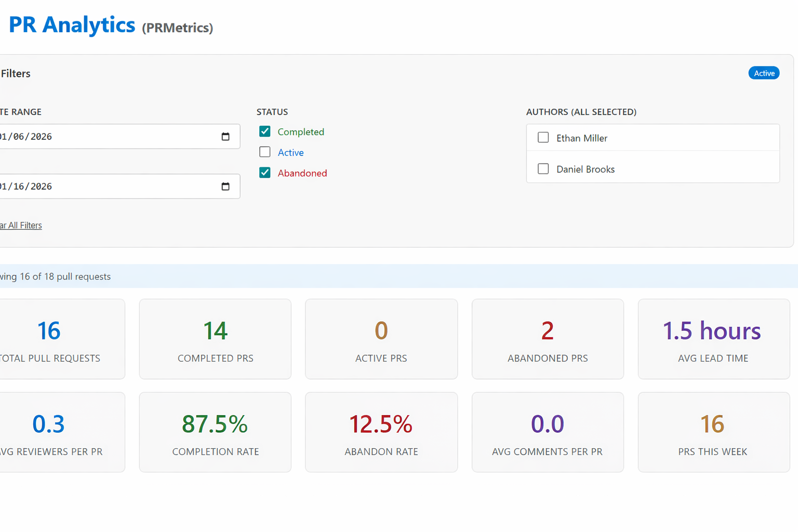Select the end date input showing 01/16/2026
Viewport: 798px width, 532px height.
point(104,186)
